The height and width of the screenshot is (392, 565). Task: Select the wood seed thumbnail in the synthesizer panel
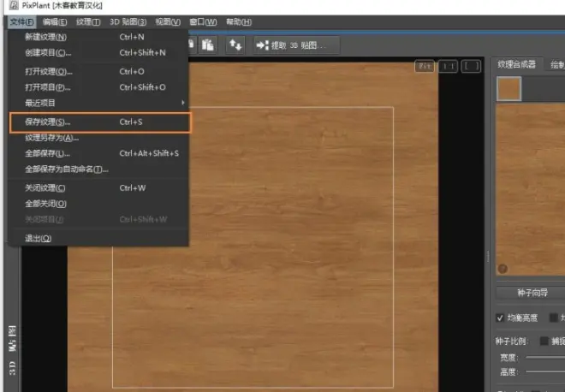point(508,89)
